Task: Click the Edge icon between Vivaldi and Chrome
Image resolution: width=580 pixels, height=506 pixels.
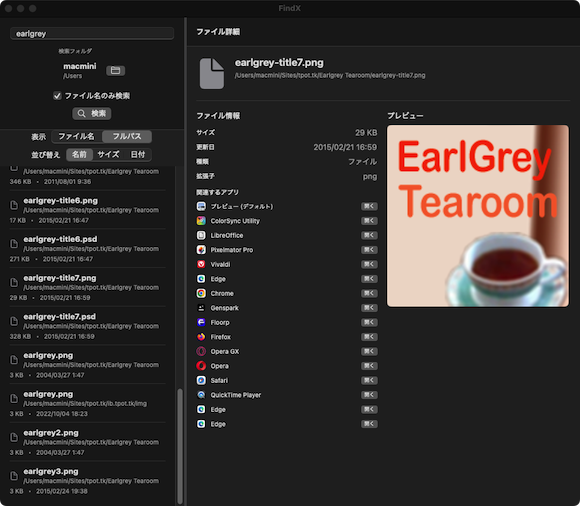Action: [x=201, y=279]
